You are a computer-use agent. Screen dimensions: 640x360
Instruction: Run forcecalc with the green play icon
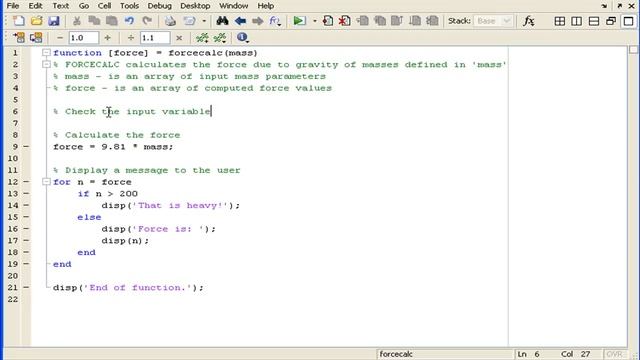click(x=299, y=21)
